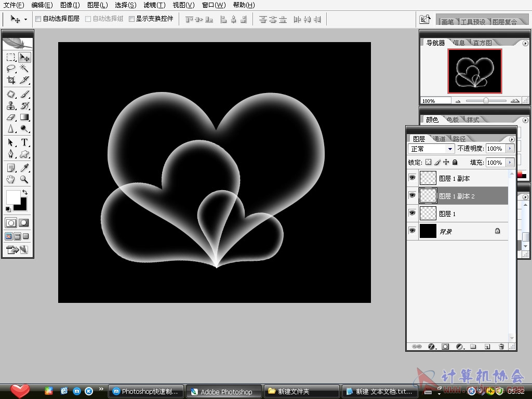
Task: Click the Navigator zoom slider
Action: [x=486, y=100]
